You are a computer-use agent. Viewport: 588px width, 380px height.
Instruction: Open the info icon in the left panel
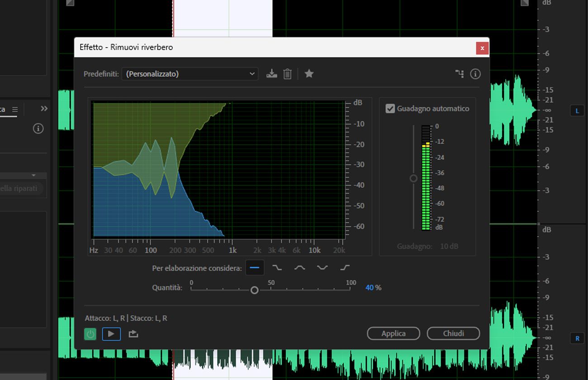(38, 129)
